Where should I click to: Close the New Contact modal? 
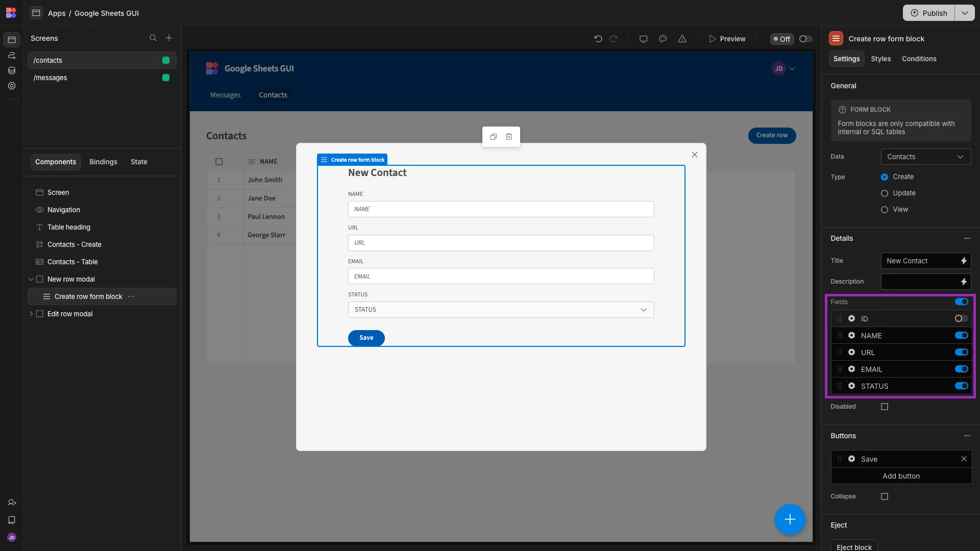coord(695,155)
